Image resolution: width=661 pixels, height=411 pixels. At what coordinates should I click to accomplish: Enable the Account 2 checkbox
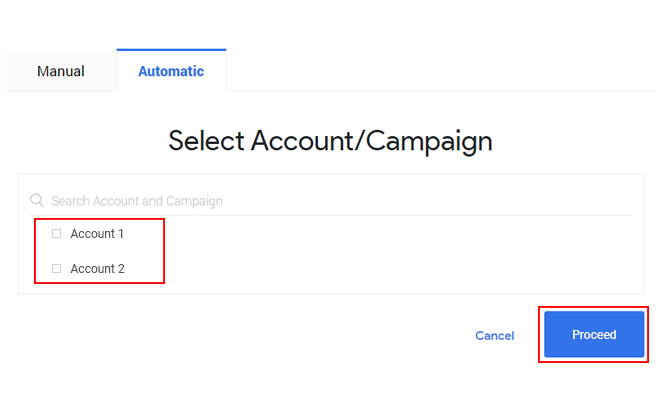(x=56, y=269)
